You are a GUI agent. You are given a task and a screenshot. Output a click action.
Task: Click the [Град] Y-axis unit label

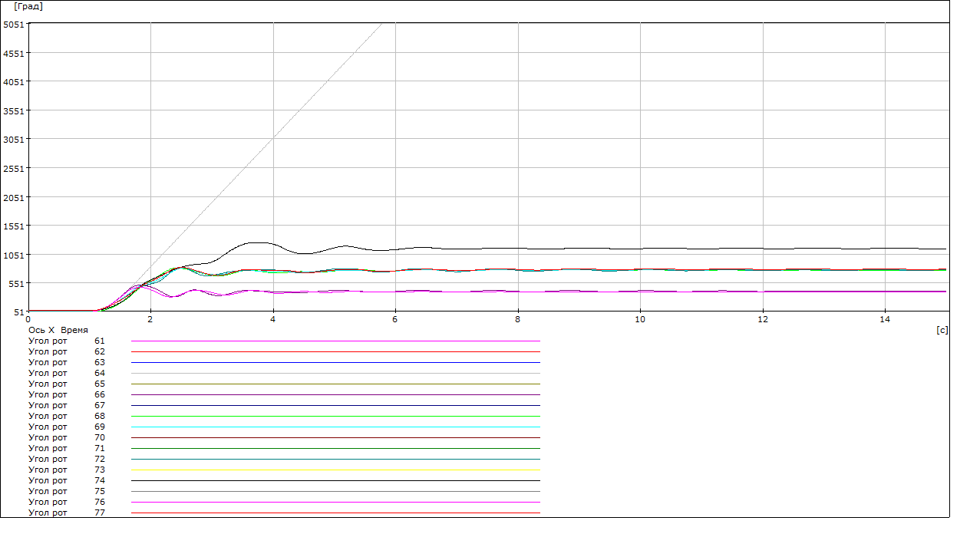point(28,6)
